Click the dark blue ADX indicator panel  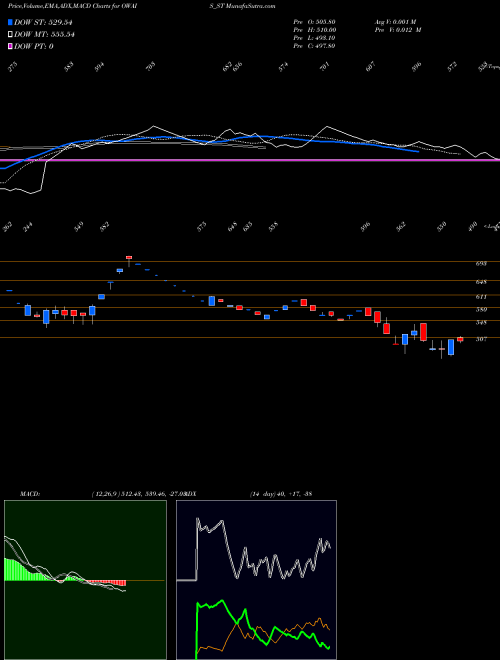pyautogui.click(x=256, y=580)
